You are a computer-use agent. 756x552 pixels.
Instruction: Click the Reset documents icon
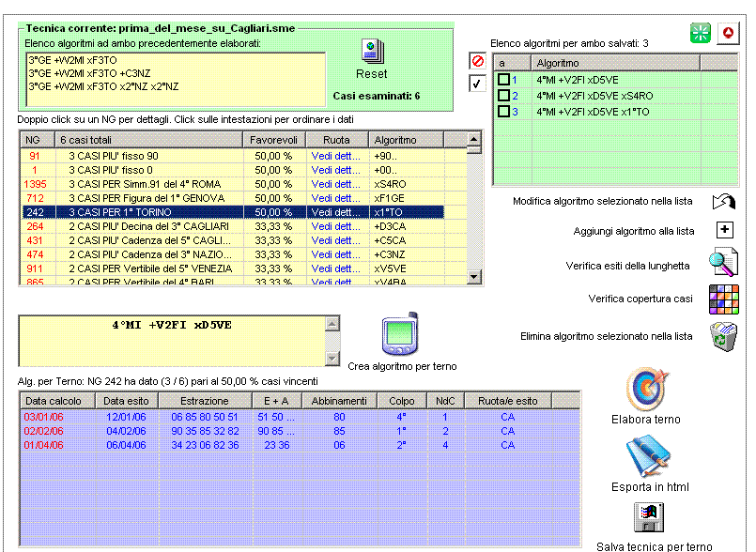[x=372, y=51]
